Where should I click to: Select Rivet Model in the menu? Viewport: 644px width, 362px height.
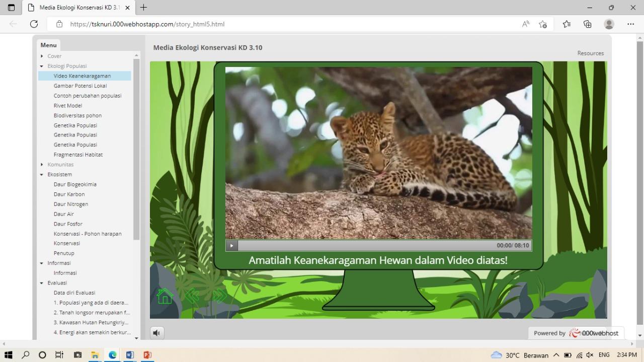coord(68,106)
